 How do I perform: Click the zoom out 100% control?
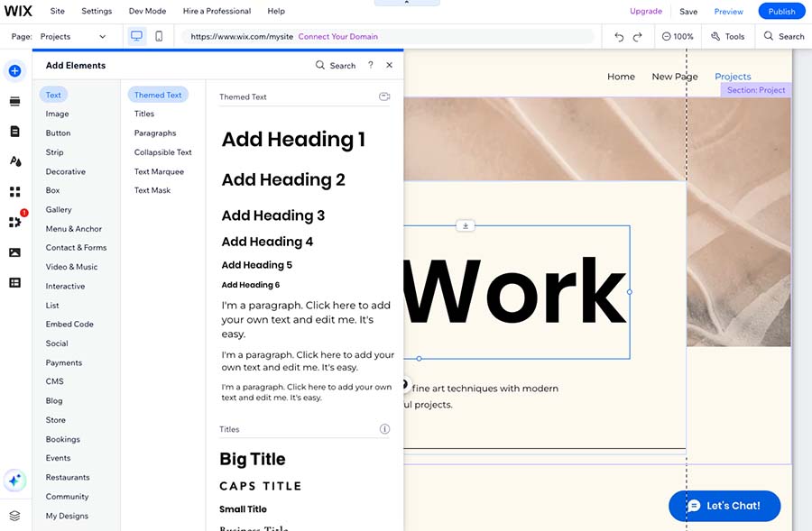pos(678,37)
